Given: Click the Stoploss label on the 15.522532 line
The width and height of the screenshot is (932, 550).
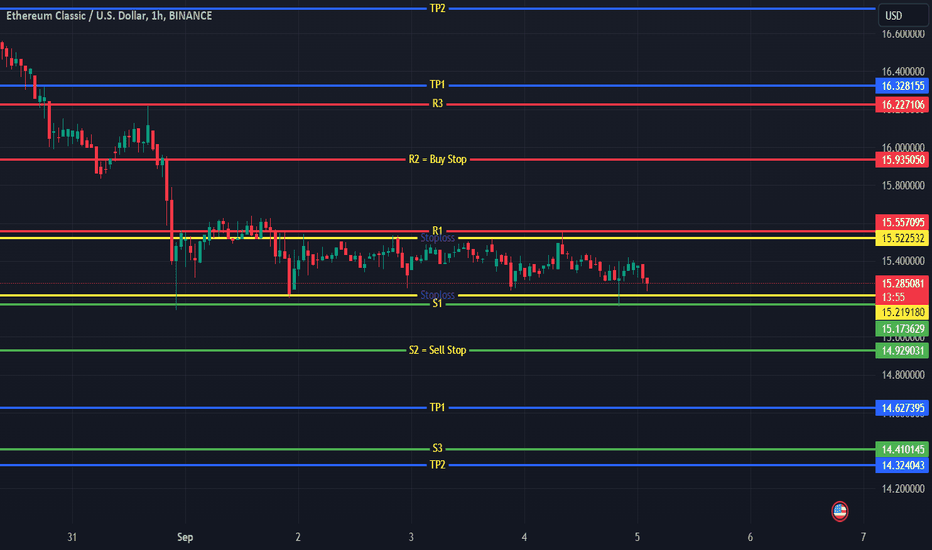Looking at the screenshot, I should tap(437, 238).
